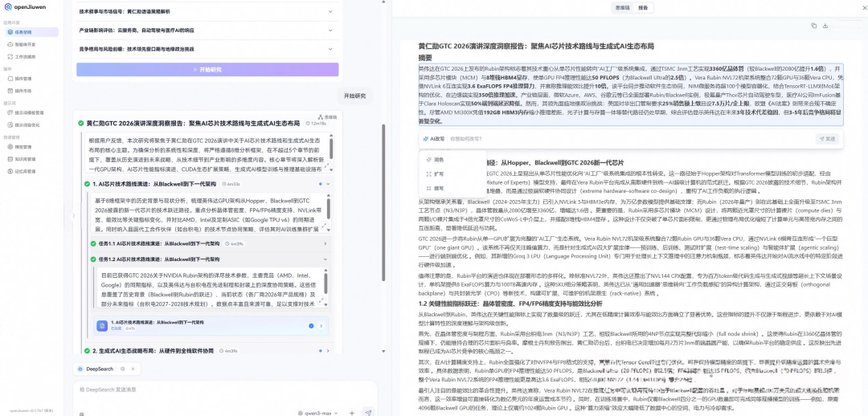Click the blue dot on section 2 header
The image size is (868, 416).
click(321, 351)
